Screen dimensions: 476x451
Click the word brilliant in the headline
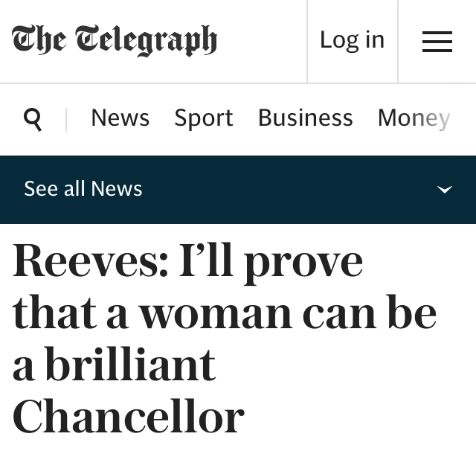point(137,365)
